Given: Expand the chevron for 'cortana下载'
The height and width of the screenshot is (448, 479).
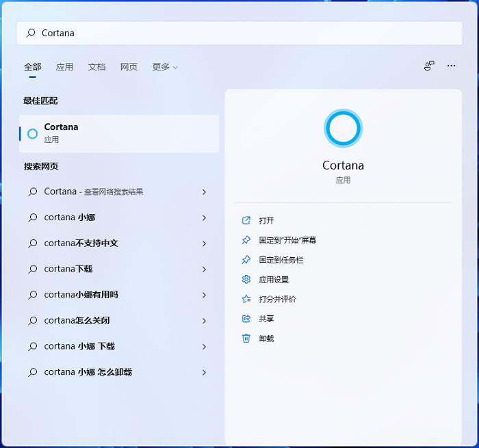Looking at the screenshot, I should coord(204,269).
